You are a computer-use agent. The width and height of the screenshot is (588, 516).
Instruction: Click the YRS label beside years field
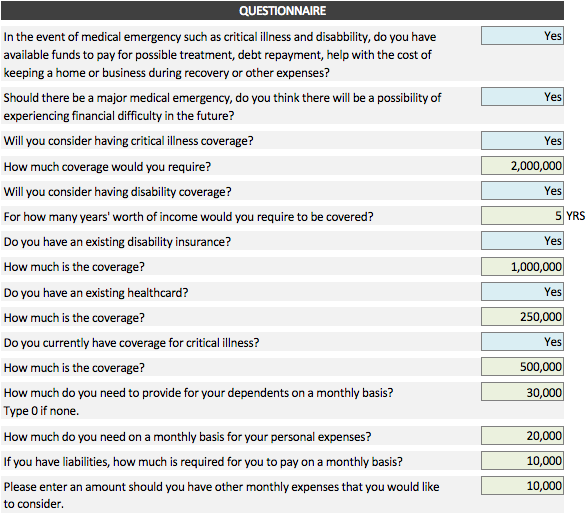[576, 216]
